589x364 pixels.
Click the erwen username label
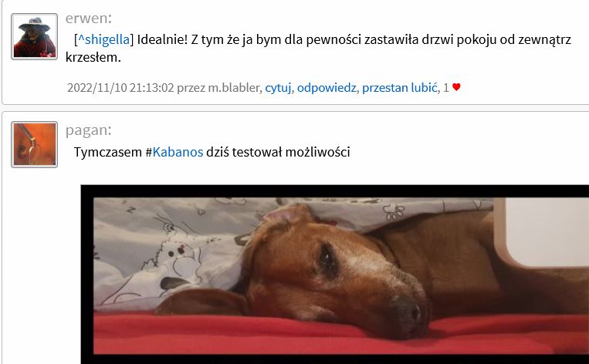pyautogui.click(x=89, y=18)
